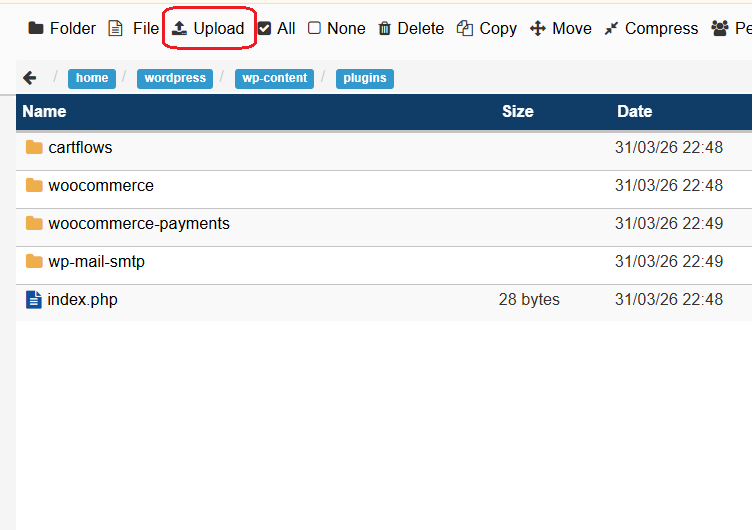Click the Upload toolbar button

pyautogui.click(x=208, y=28)
